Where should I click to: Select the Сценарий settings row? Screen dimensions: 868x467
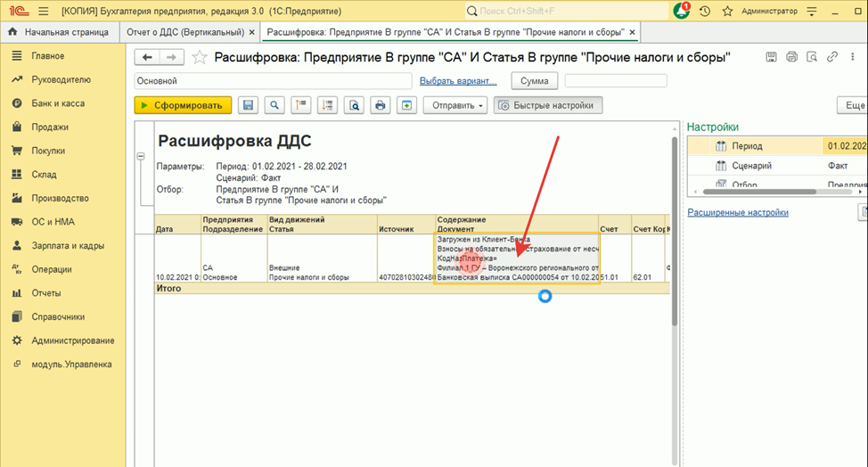click(777, 166)
